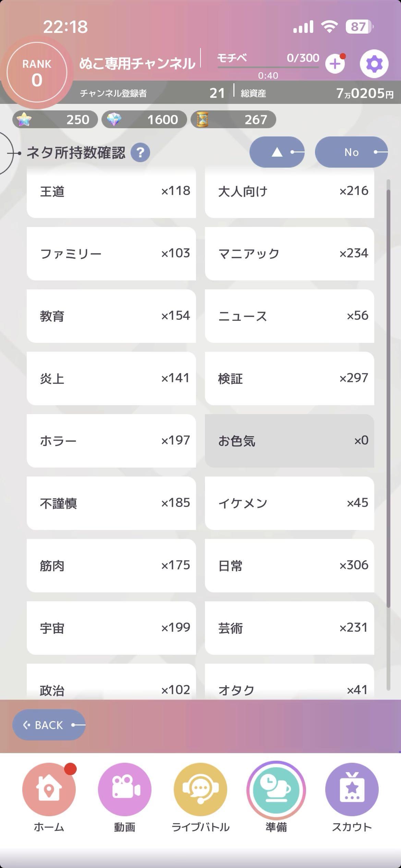
Task: Select the greyed お色気 topic card
Action: 290,441
